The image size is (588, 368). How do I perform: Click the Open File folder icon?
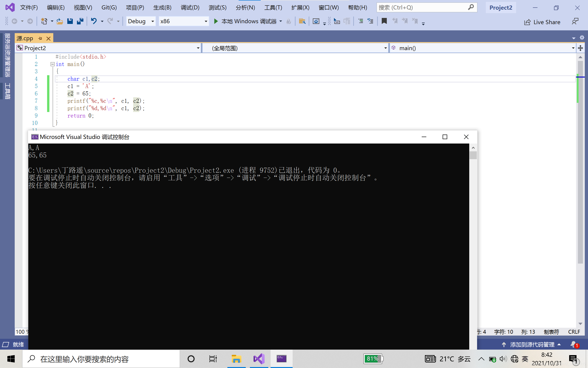pyautogui.click(x=59, y=21)
